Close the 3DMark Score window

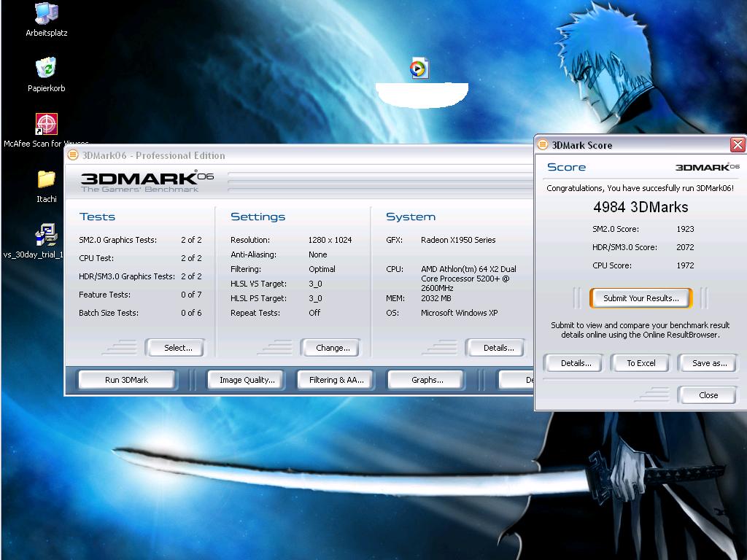pos(738,145)
